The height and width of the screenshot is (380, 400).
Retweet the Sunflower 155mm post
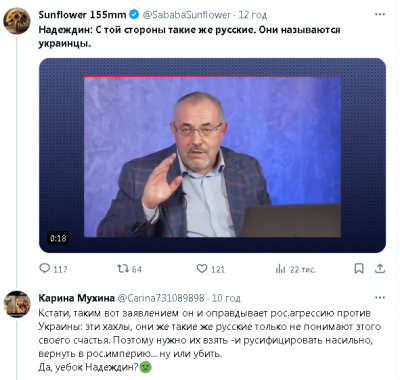coord(123,268)
